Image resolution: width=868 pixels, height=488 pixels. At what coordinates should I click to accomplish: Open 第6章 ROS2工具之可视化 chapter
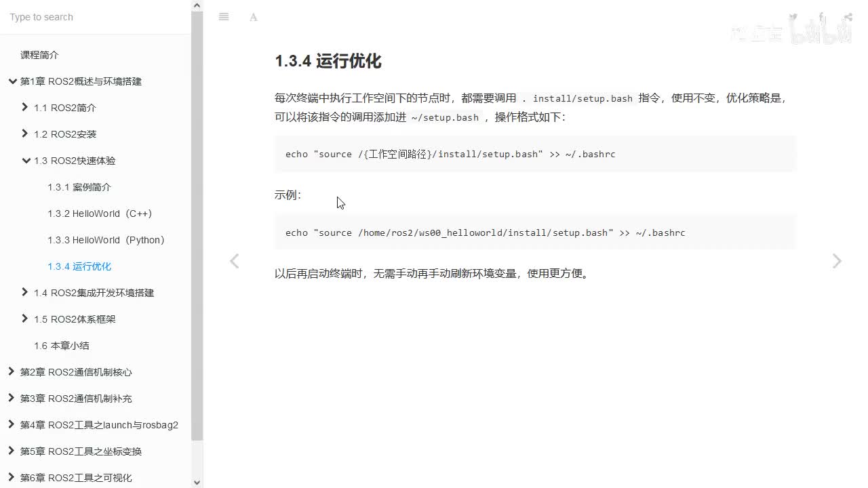point(76,478)
